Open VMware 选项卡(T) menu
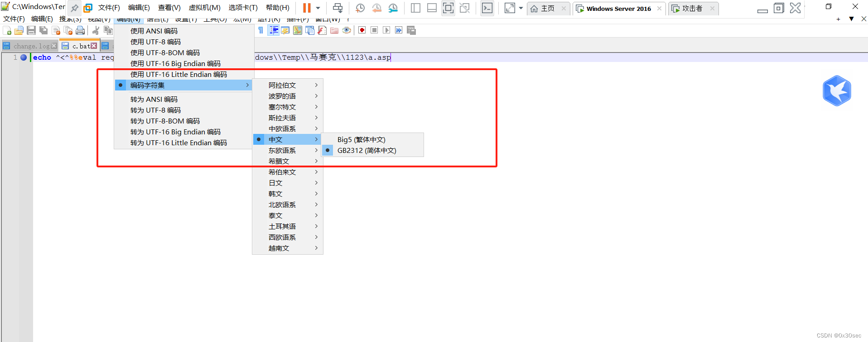This screenshot has width=868, height=342. click(243, 8)
